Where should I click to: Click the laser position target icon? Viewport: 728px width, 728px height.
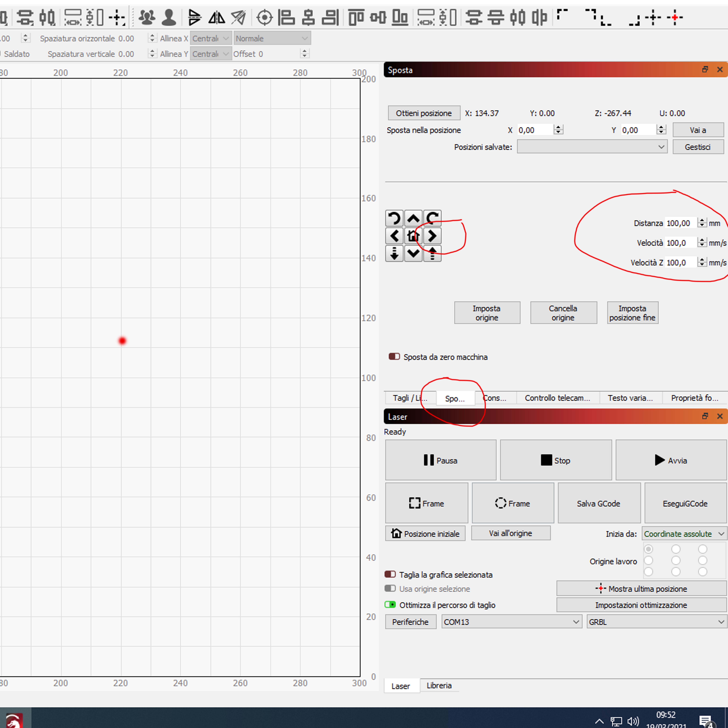265,17
